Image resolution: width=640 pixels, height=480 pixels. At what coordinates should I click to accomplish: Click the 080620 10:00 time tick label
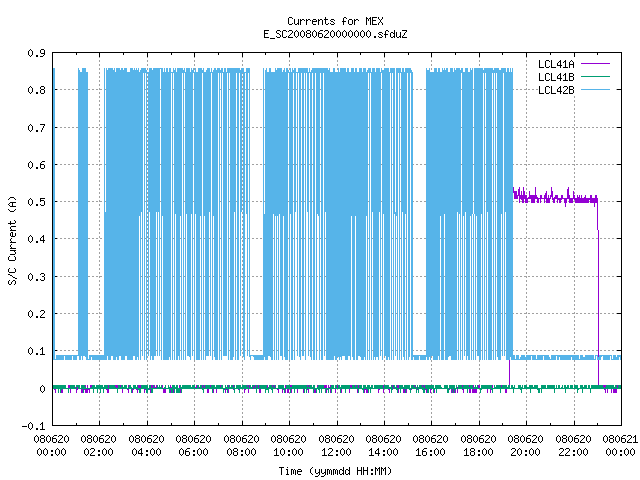[x=289, y=446]
